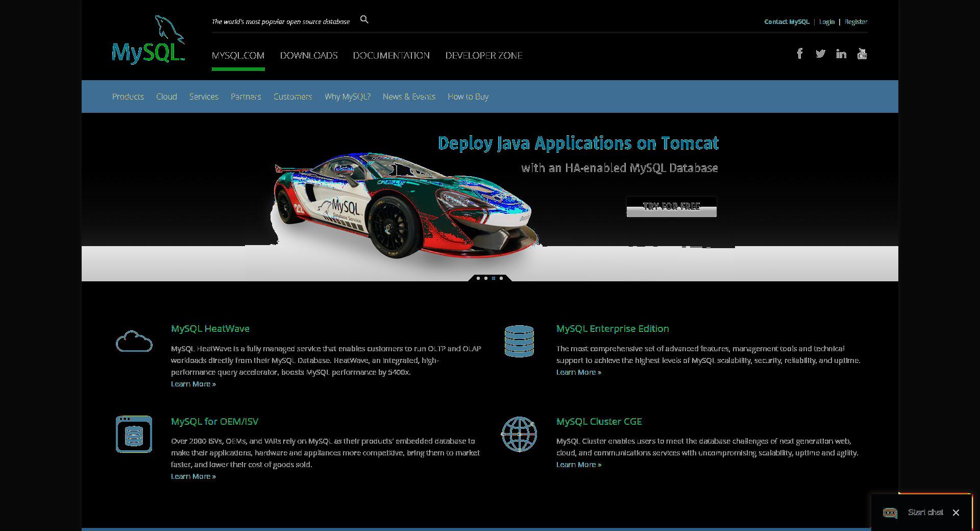Screen dimensions: 980x531
Task: Click the HeatWave cloud icon
Action: 134,341
